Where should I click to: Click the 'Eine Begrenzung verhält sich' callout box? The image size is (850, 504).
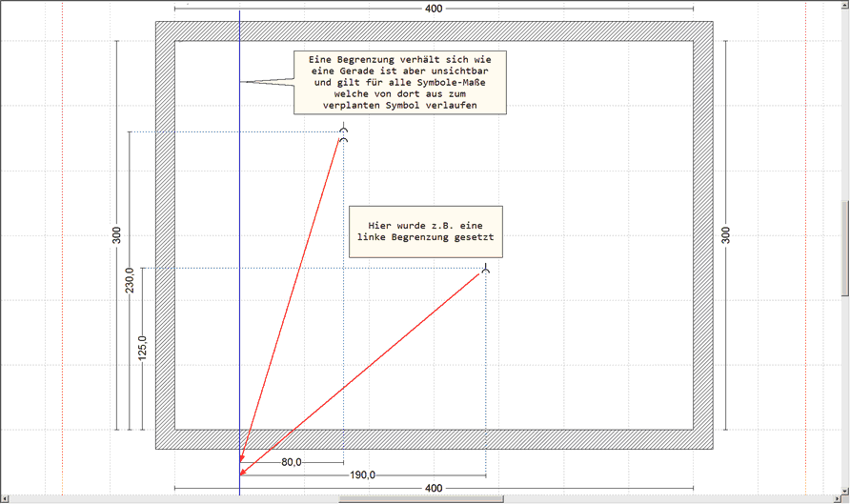click(399, 83)
